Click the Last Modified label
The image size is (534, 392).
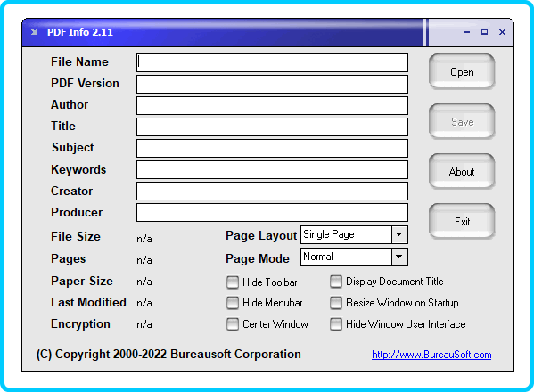pyautogui.click(x=88, y=303)
